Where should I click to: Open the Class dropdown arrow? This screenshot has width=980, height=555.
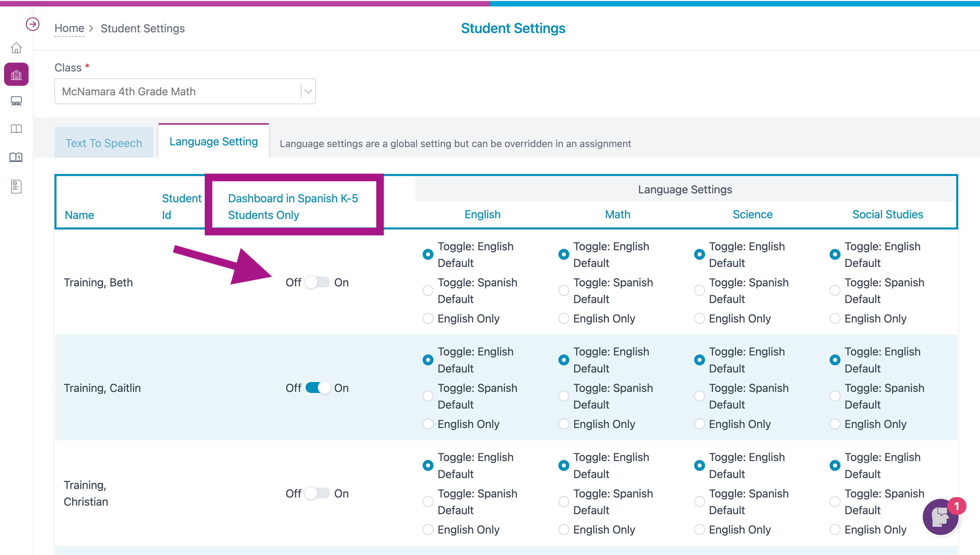pyautogui.click(x=308, y=92)
